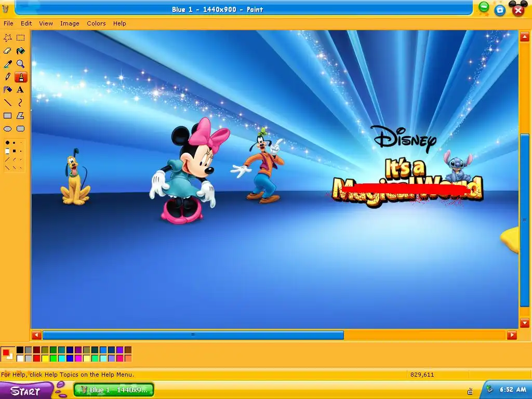Image resolution: width=532 pixels, height=399 pixels.
Task: Click the Disney logo on canvas
Action: coord(403,138)
